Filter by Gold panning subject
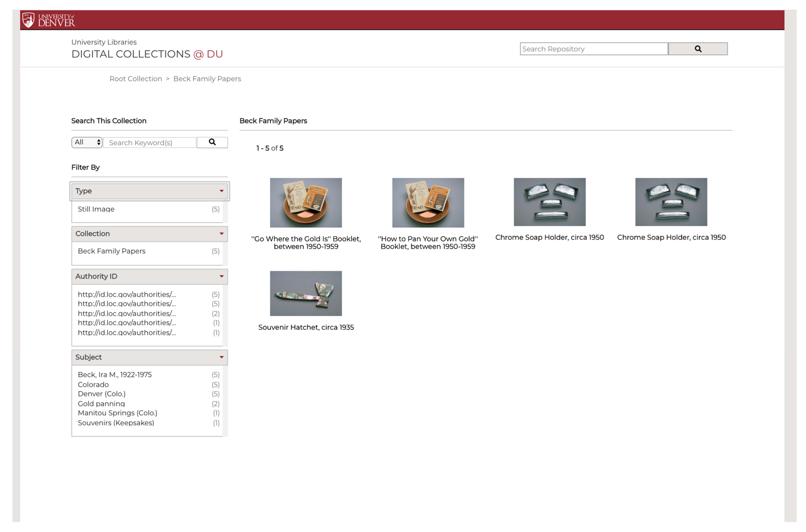The image size is (806, 532). point(101,404)
